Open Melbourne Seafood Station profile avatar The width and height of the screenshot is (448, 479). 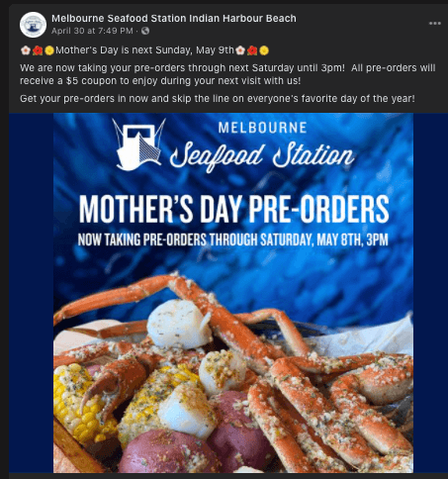click(33, 25)
